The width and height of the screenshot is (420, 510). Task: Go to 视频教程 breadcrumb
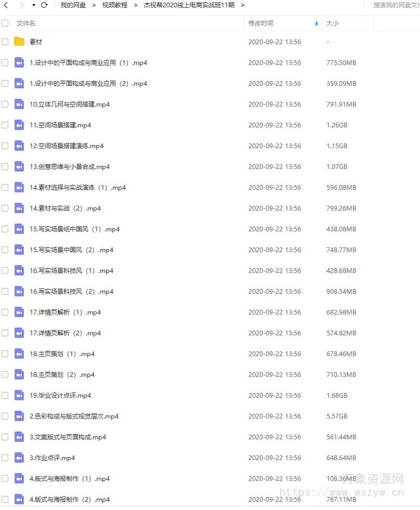(115, 5)
